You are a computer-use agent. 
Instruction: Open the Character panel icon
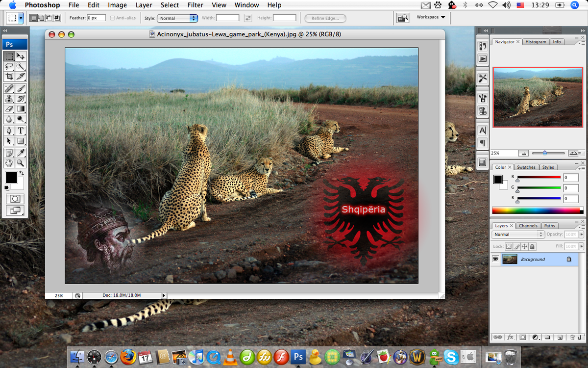pyautogui.click(x=483, y=131)
